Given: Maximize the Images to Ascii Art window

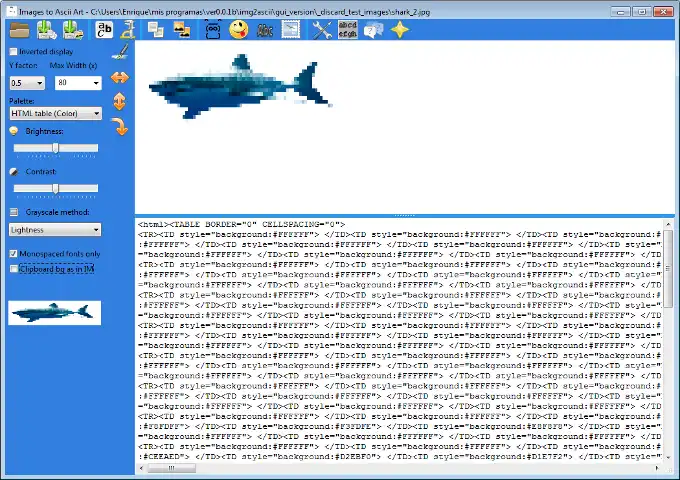Looking at the screenshot, I should click(x=641, y=12).
